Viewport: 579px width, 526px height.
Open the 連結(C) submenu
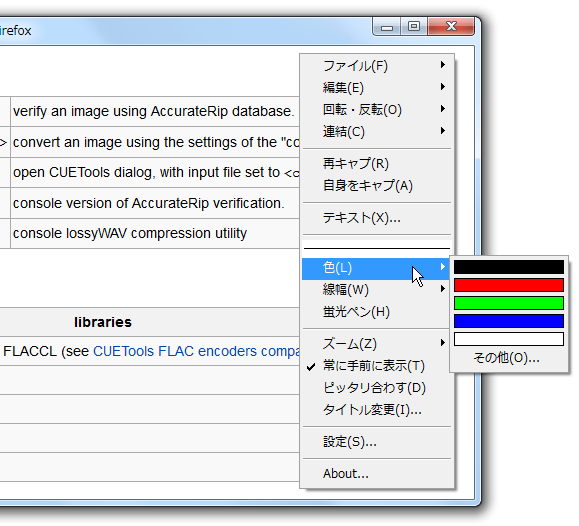click(x=376, y=131)
